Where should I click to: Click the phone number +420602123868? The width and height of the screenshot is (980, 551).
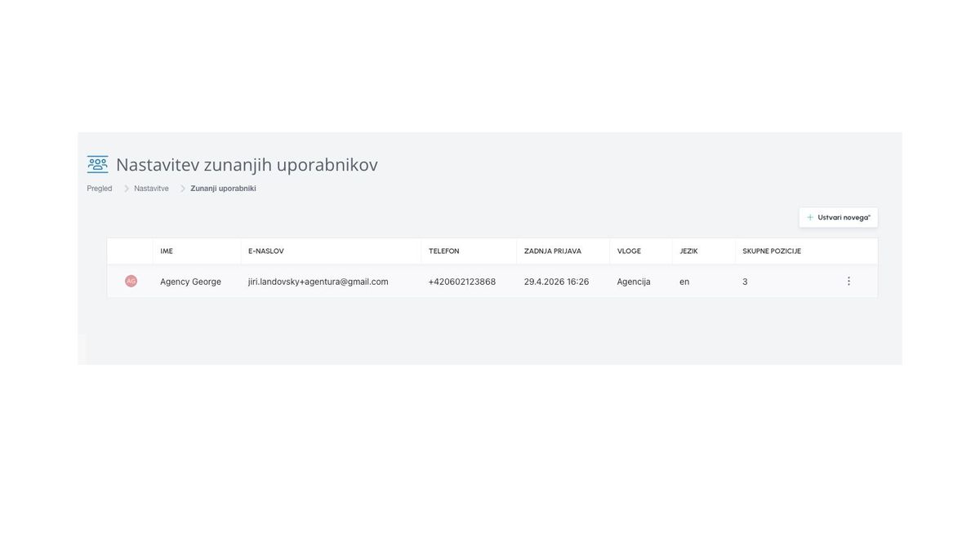coord(462,282)
